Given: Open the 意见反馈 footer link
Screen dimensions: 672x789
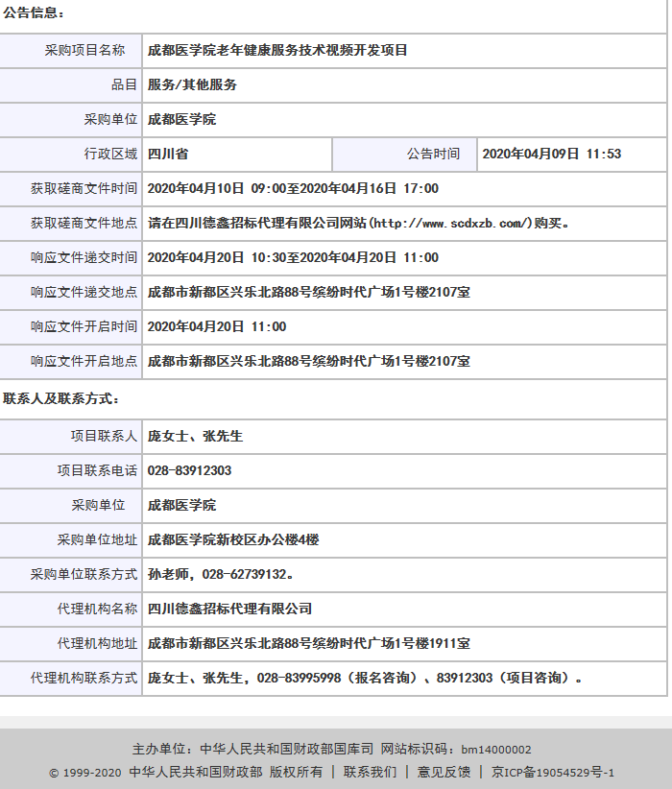Looking at the screenshot, I should tap(444, 772).
